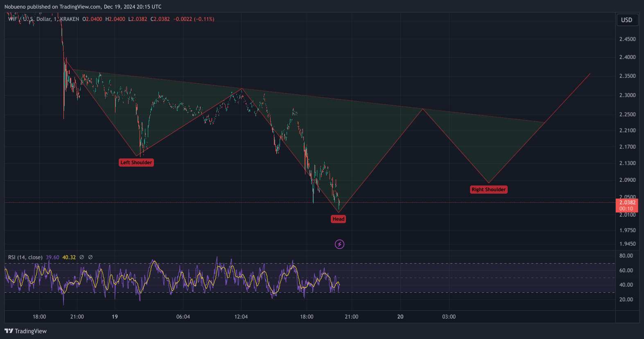Click the RSI (14, close) indicator title
This screenshot has width=644, height=339.
[25, 257]
